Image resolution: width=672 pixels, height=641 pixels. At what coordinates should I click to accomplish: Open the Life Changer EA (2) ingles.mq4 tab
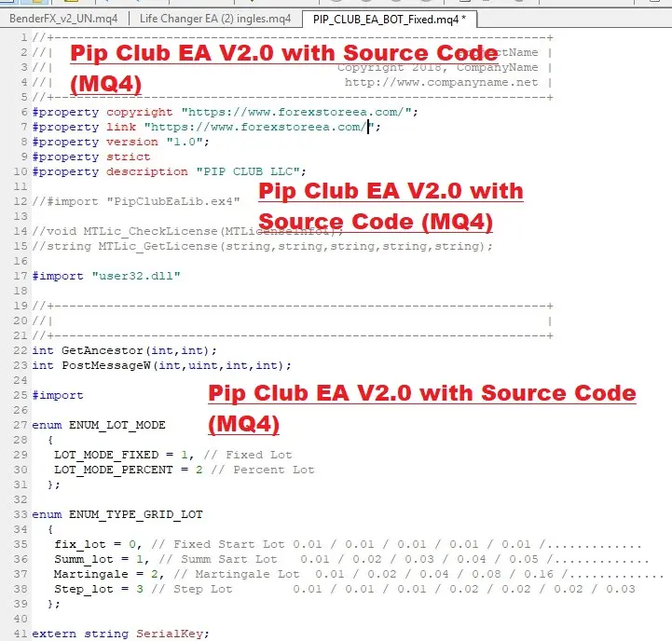pyautogui.click(x=215, y=19)
